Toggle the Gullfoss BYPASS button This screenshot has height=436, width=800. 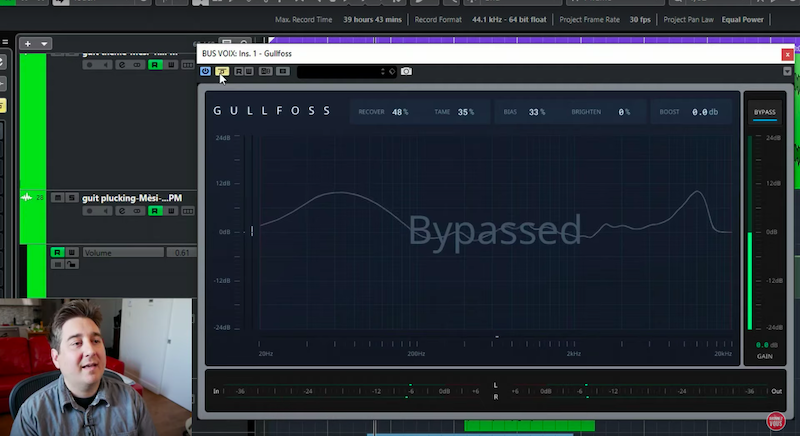coord(764,113)
